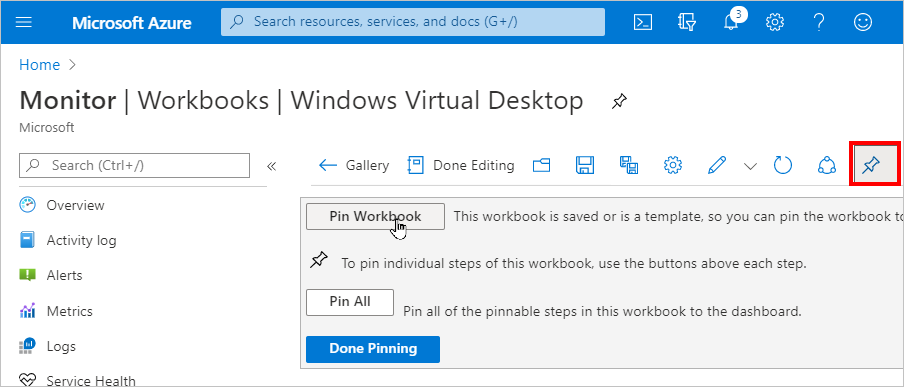Refresh the workbook with circular arrow
Screen dimensions: 904x387
click(782, 166)
